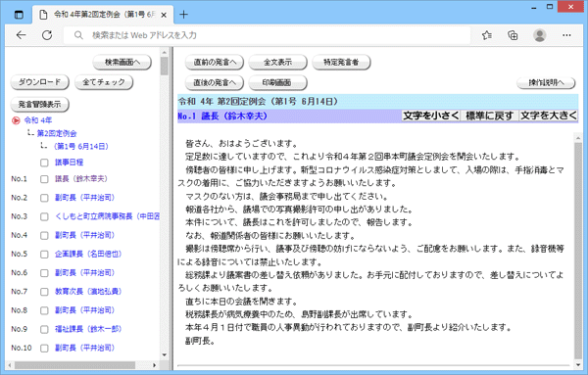The image size is (588, 375).
Task: Click right content scrollbar up arrow
Action: [578, 138]
